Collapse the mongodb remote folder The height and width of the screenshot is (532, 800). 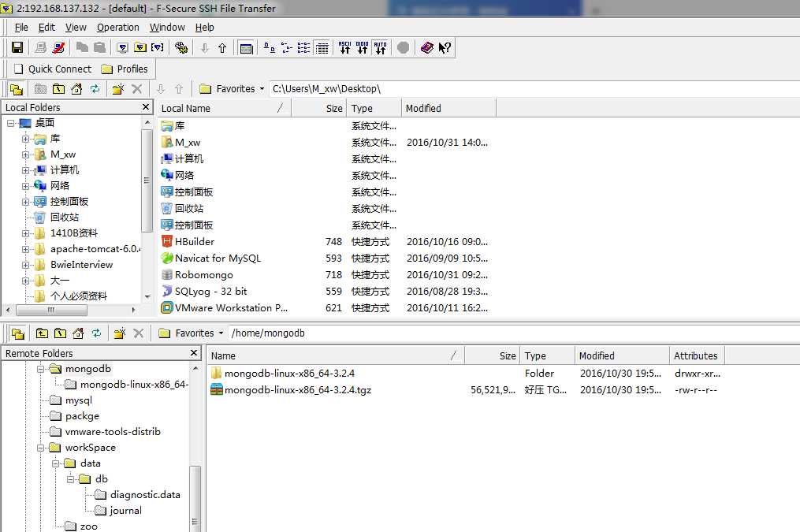click(40, 369)
